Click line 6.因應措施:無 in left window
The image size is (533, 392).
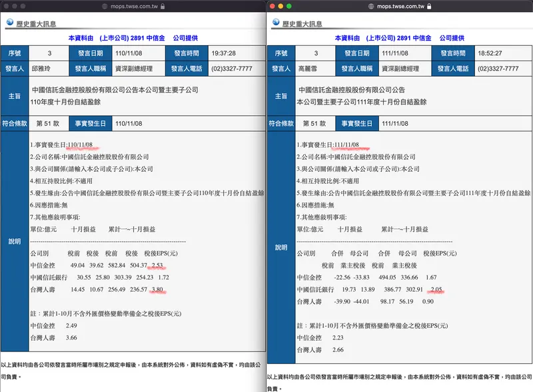[x=49, y=205]
